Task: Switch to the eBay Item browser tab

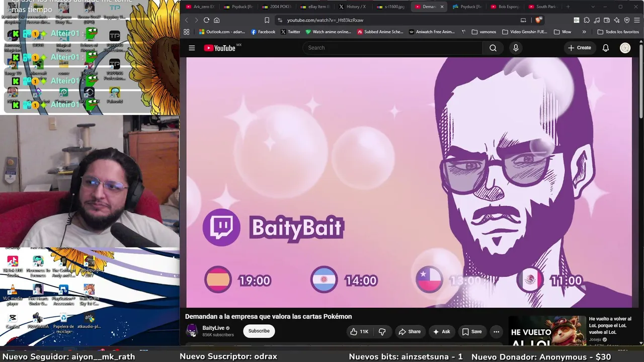Action: pos(314,7)
